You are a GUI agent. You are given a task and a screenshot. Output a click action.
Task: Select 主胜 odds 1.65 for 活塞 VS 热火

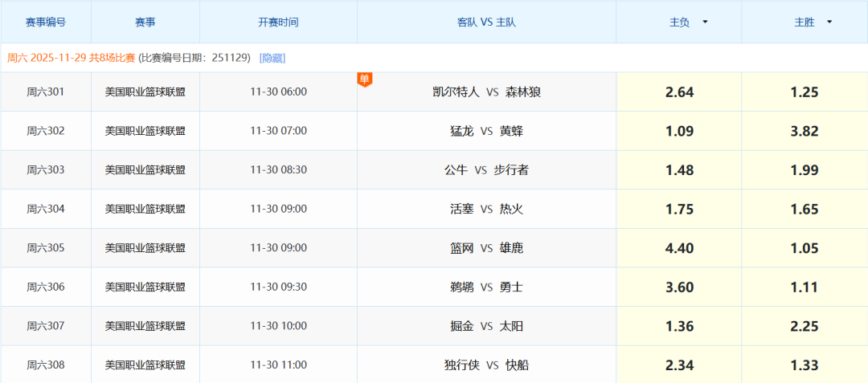[x=805, y=210]
